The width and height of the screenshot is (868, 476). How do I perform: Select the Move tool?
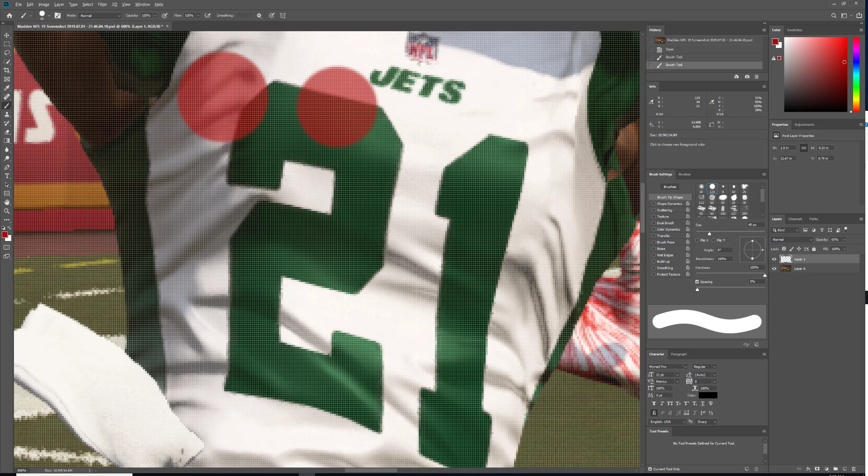pyautogui.click(x=7, y=35)
